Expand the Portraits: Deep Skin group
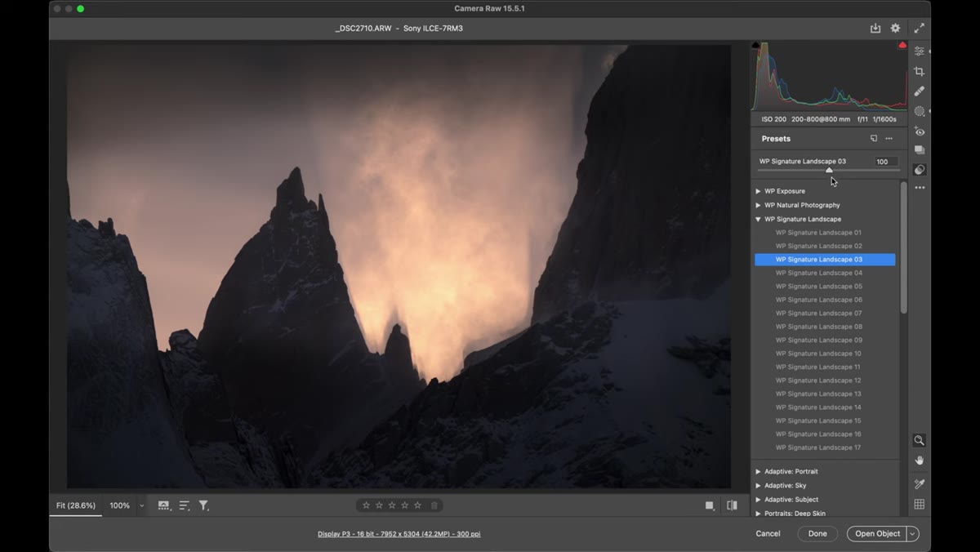This screenshot has width=980, height=552. pos(758,513)
